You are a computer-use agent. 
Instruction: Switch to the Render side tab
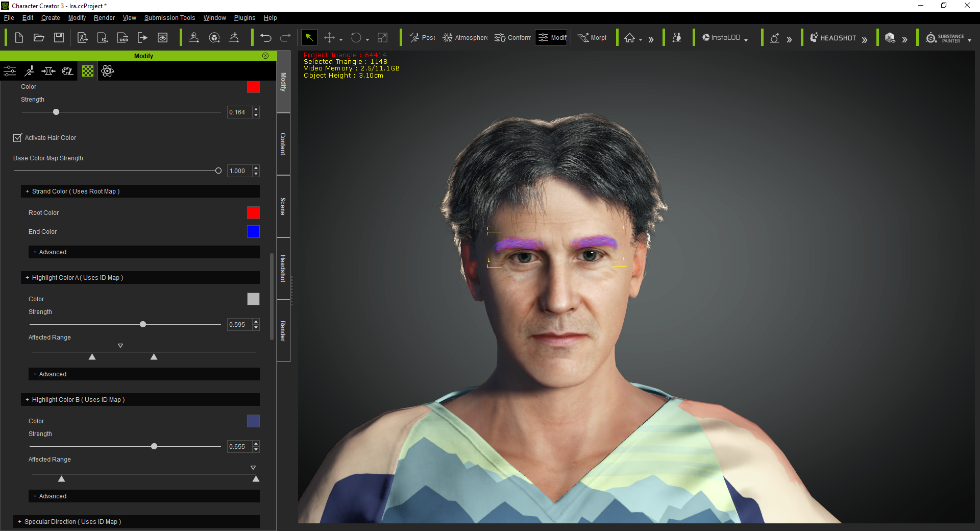(283, 331)
